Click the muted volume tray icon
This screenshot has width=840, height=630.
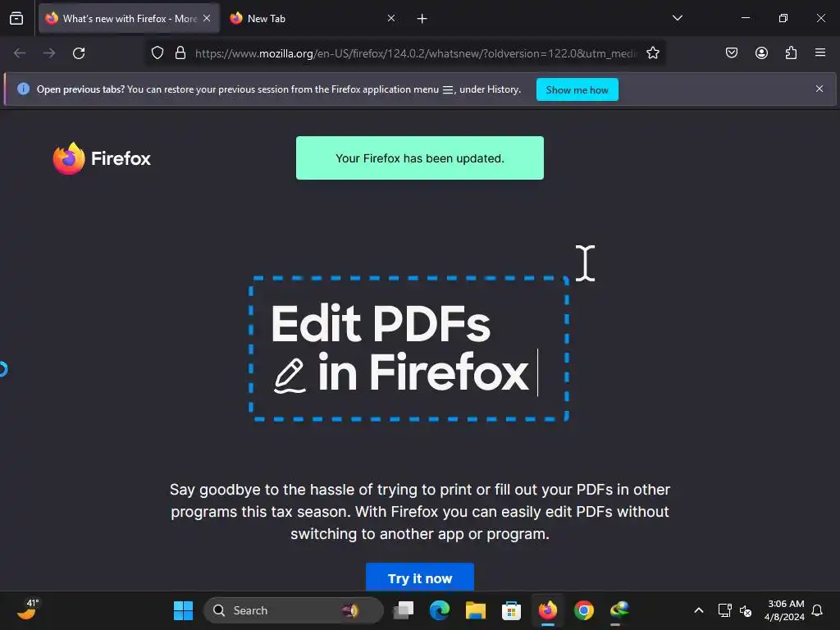746,610
